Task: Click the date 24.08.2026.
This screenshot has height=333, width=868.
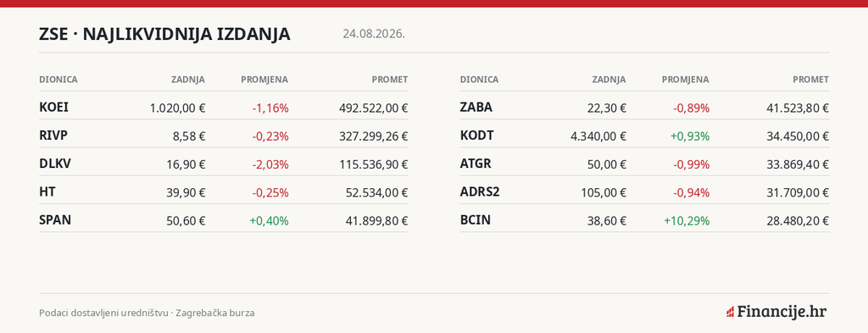Action: (x=374, y=34)
